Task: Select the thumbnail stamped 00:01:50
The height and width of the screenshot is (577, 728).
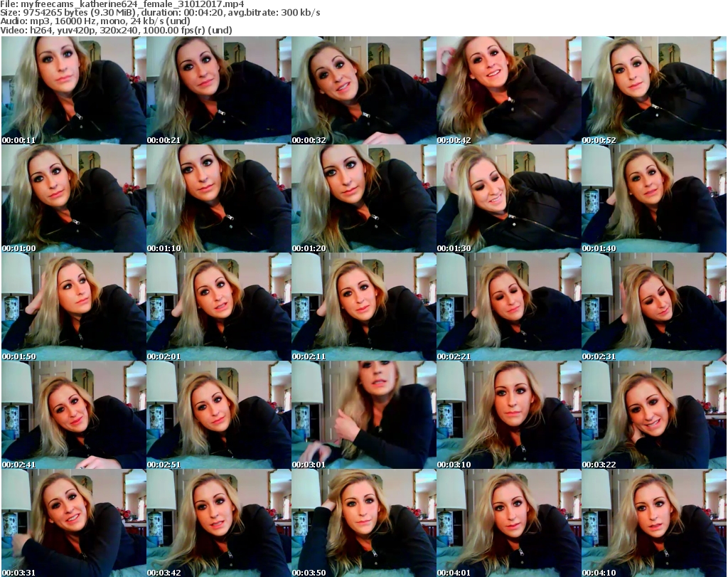Action: pos(74,307)
